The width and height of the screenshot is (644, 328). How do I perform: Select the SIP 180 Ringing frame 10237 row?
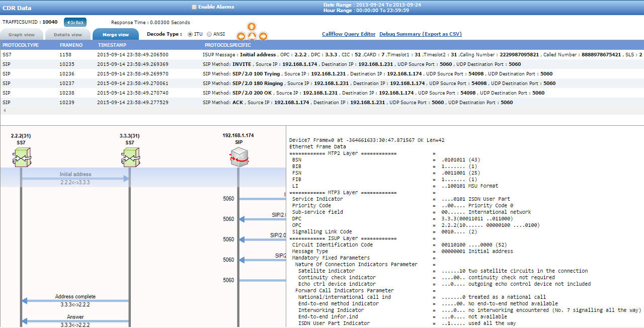pyautogui.click(x=322, y=83)
